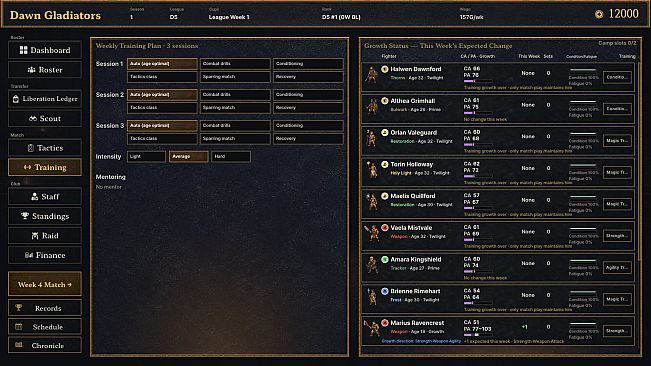The height and width of the screenshot is (366, 651).
Task: Set Session 2 to Recovery
Action: point(308,107)
